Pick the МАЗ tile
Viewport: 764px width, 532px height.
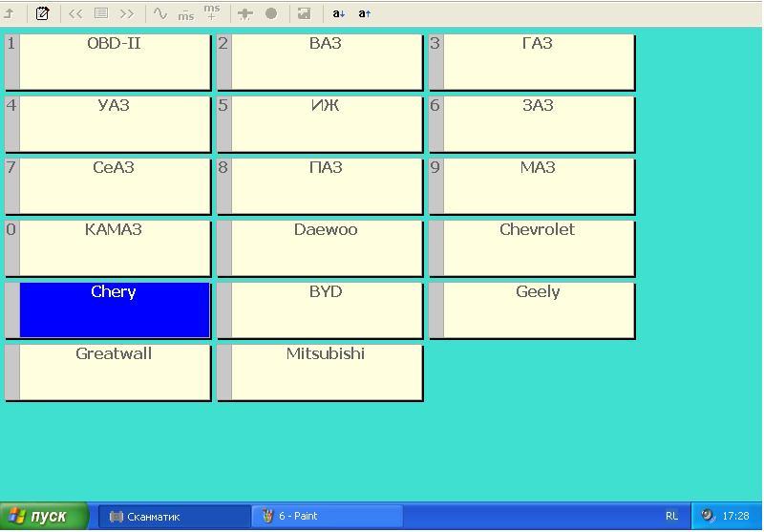click(x=532, y=186)
